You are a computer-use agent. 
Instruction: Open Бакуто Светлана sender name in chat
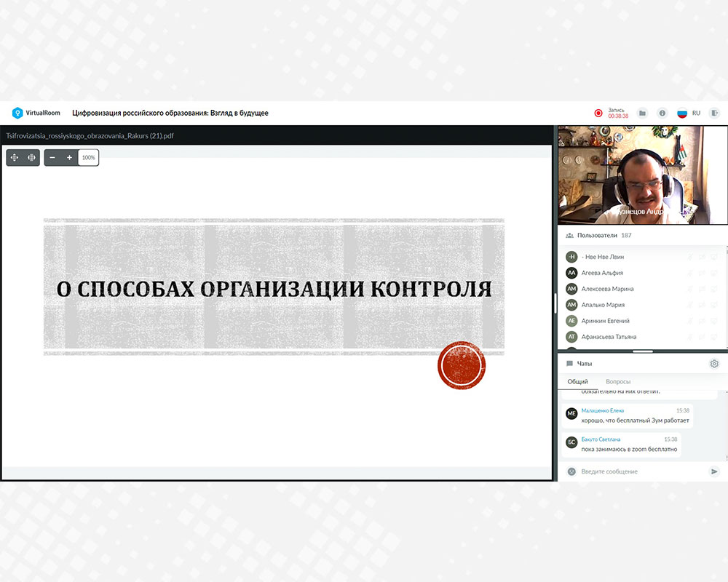tap(601, 439)
